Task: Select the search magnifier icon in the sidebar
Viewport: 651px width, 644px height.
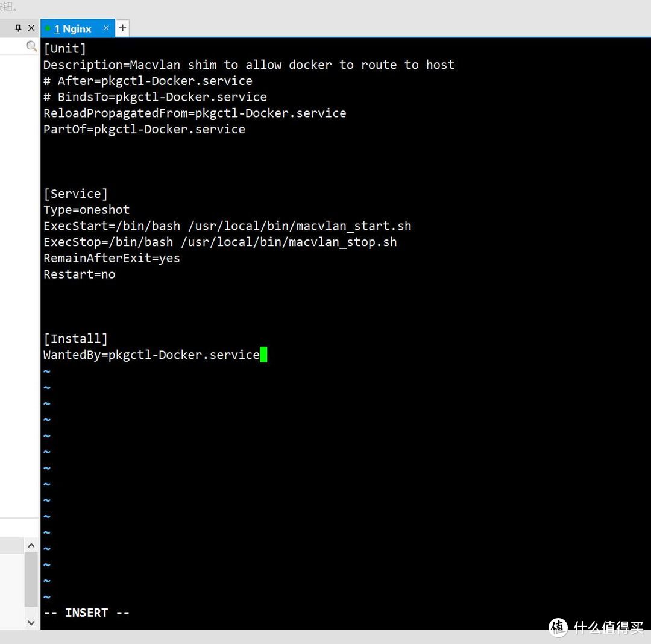Action: click(x=31, y=46)
